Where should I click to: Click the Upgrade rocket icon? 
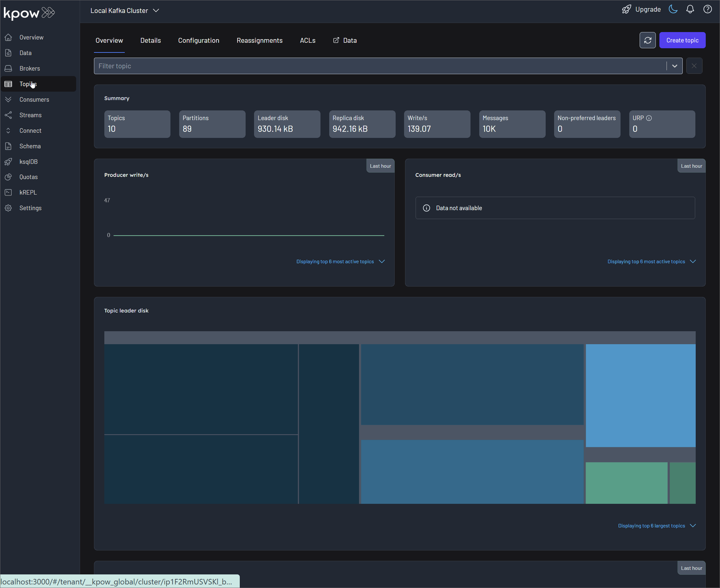click(626, 9)
